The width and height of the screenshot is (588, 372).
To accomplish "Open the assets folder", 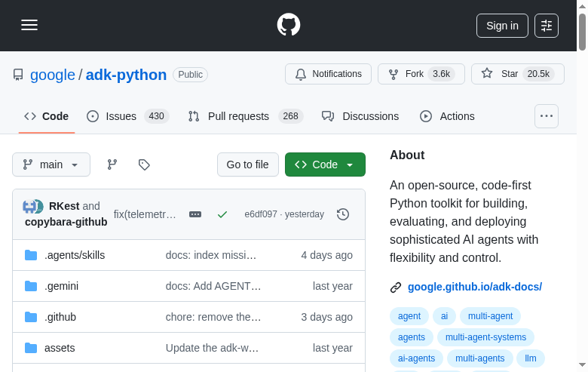I will (x=60, y=348).
